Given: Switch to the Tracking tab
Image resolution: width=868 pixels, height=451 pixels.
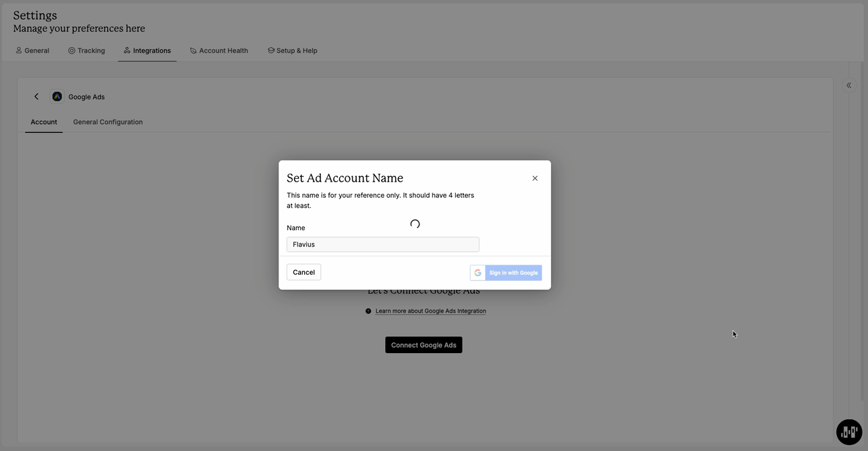Looking at the screenshot, I should pos(86,51).
